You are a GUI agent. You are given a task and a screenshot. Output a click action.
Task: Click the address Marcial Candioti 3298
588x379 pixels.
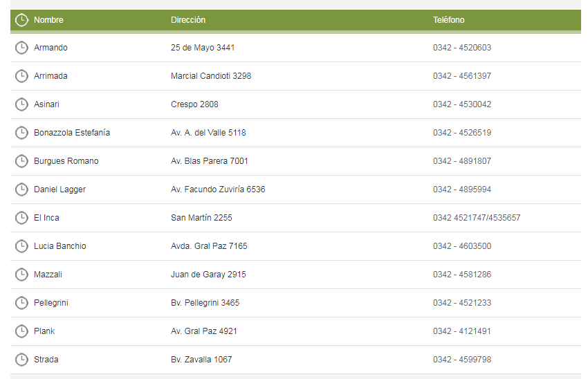click(x=211, y=76)
